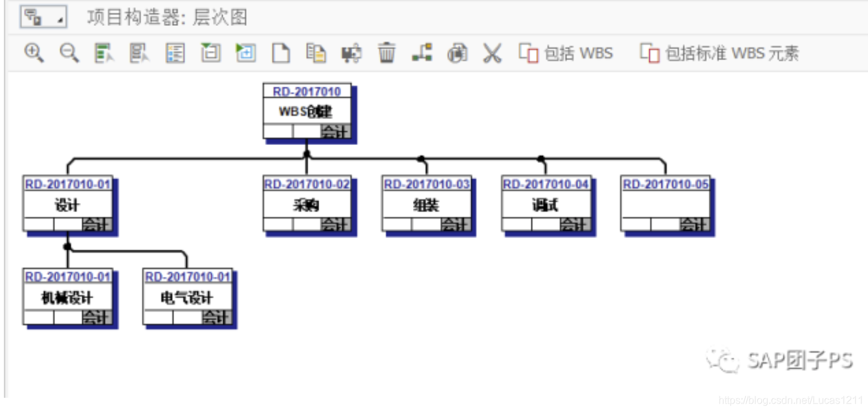Image resolution: width=868 pixels, height=412 pixels.
Task: Select the root node RD-2017010 WBS创建
Action: pyautogui.click(x=307, y=111)
